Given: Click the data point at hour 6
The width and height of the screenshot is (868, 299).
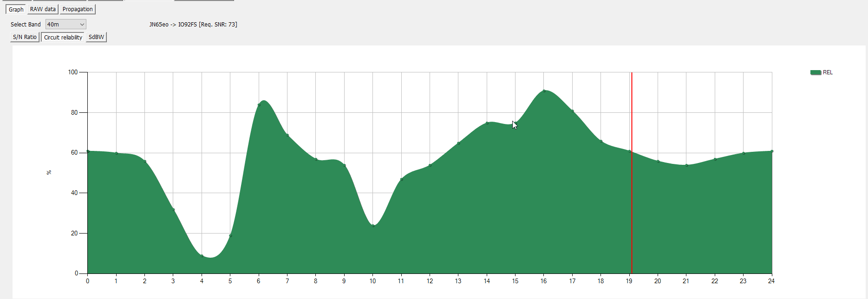Looking at the screenshot, I should point(259,105).
